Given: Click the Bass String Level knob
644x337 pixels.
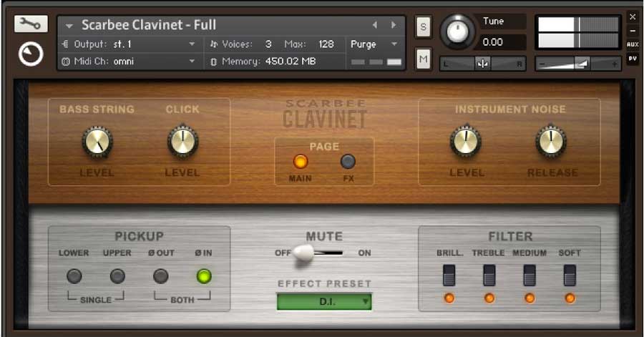Looking at the screenshot, I should [97, 142].
